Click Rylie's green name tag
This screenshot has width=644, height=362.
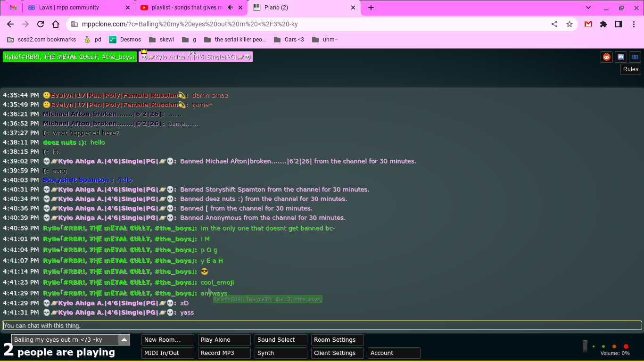[70, 57]
